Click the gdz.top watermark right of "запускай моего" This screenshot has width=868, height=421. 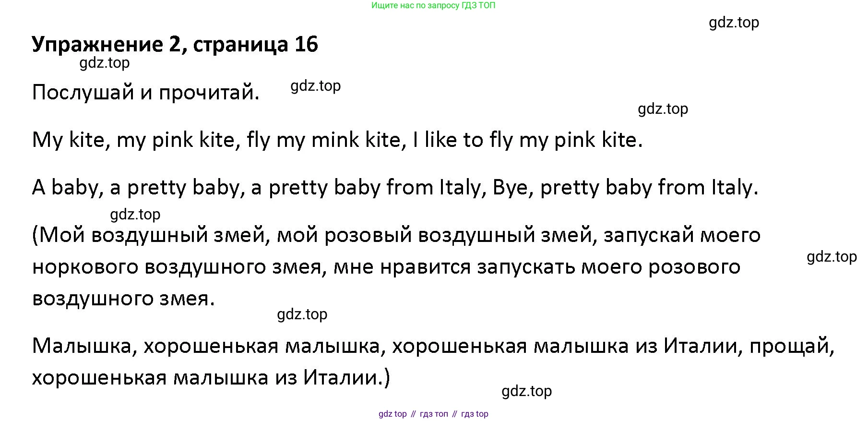832,257
